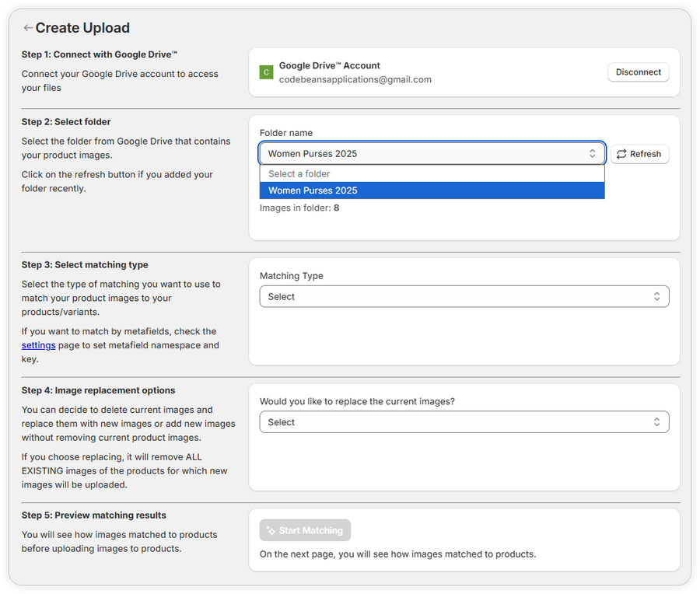
Task: Click the 'Step 4: Image replacement options' heading
Action: click(x=98, y=390)
